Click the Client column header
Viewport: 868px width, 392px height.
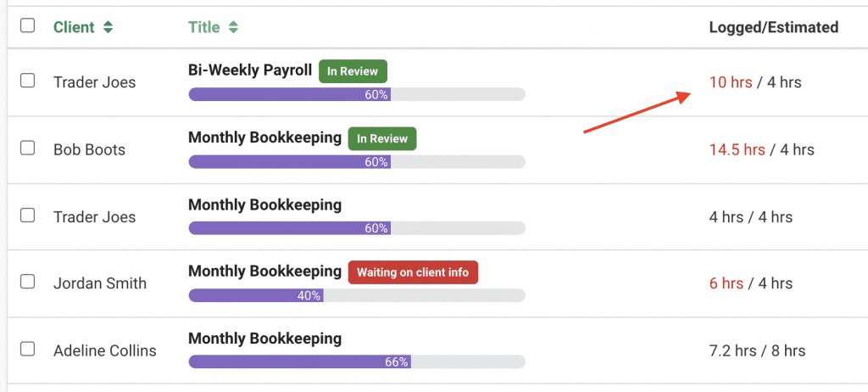[x=74, y=27]
